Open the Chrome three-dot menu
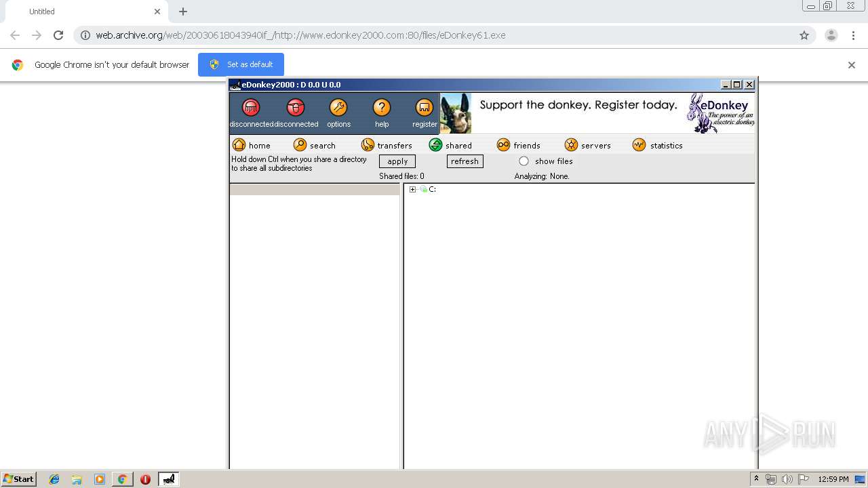Image resolution: width=868 pixels, height=488 pixels. (853, 35)
